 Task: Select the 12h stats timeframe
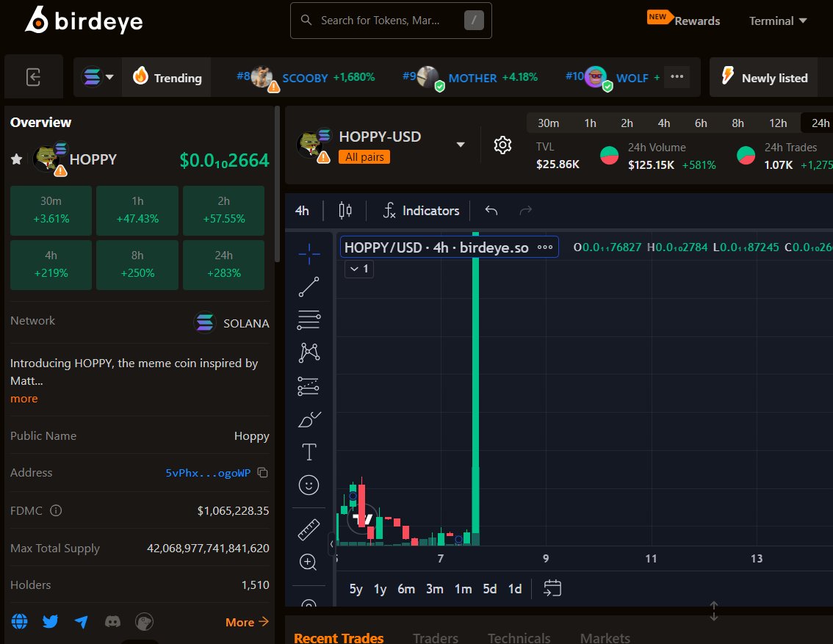tap(779, 123)
